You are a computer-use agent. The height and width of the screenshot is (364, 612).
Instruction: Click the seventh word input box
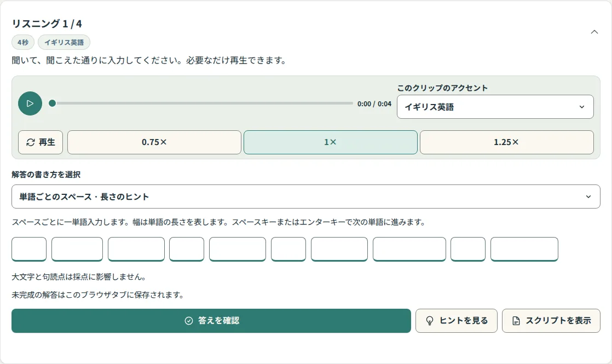(x=339, y=249)
